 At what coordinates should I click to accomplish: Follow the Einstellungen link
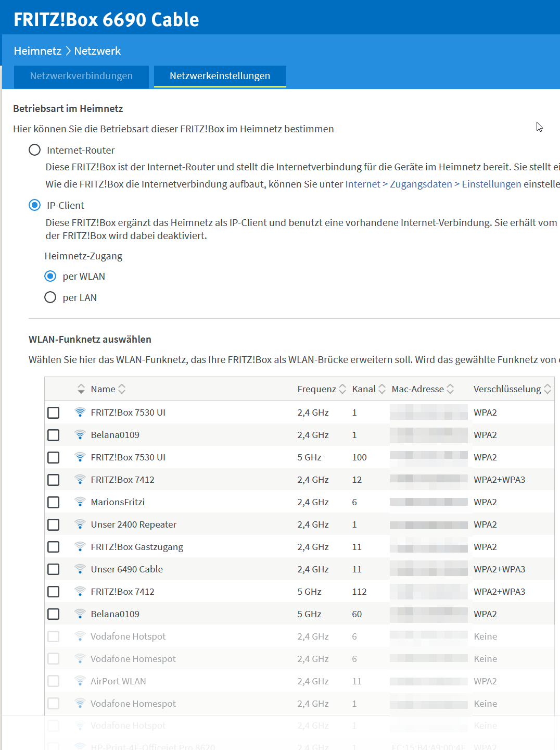point(491,184)
